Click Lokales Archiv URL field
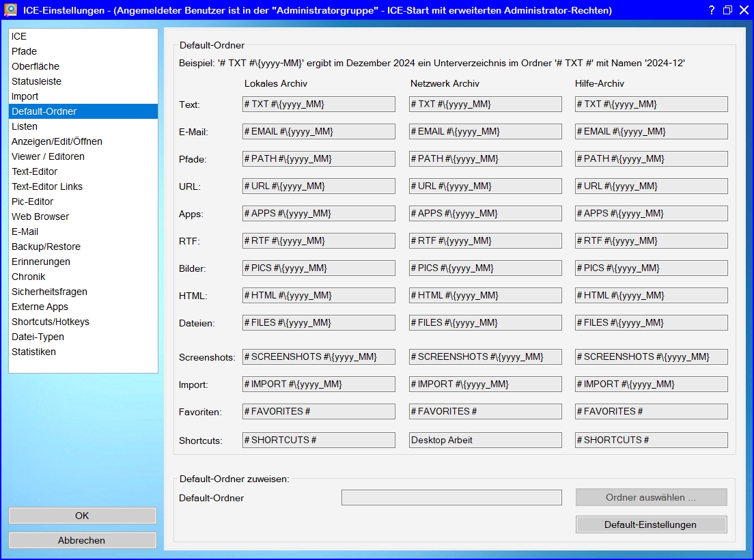 pos(319,186)
